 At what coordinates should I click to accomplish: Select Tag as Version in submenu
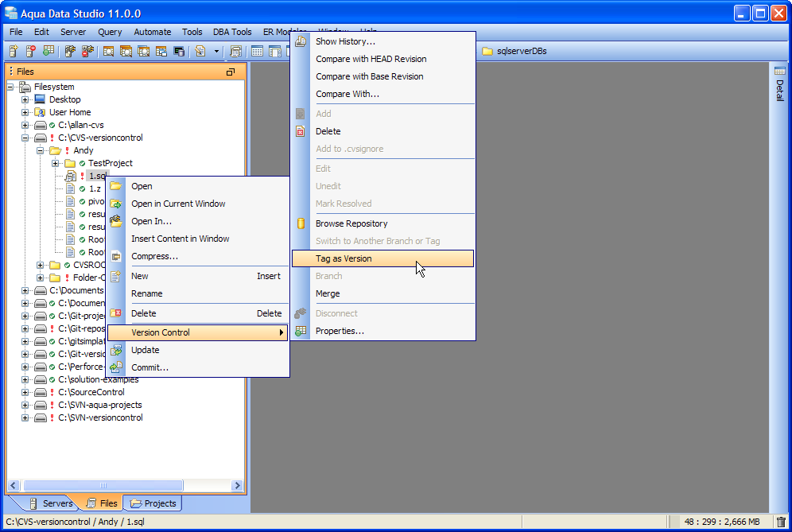pos(382,258)
